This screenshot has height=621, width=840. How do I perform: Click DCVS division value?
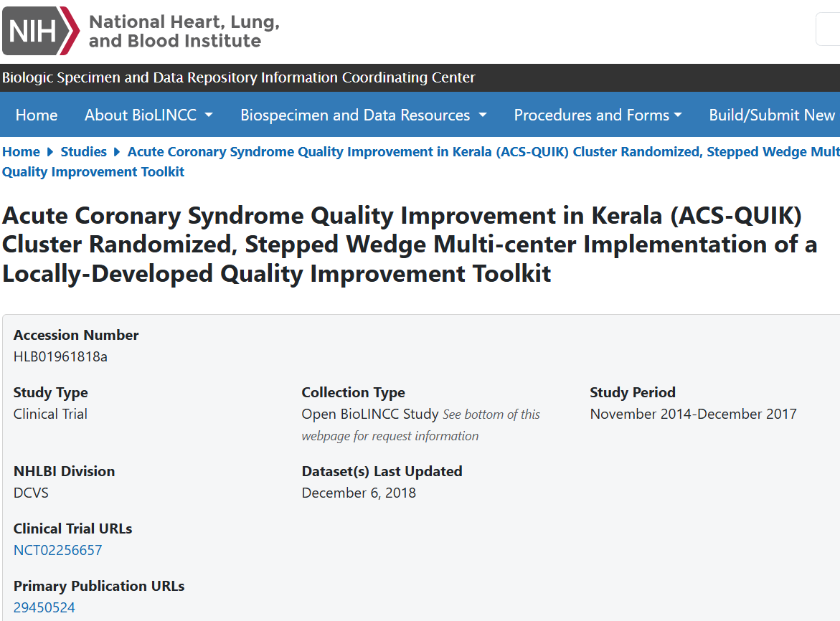tap(31, 493)
